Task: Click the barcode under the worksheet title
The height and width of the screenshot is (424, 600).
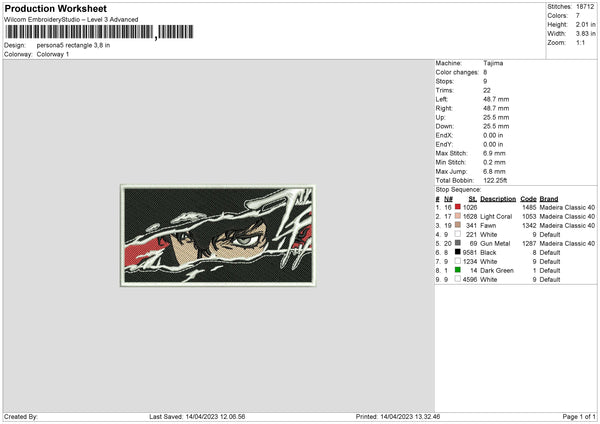Action: pos(99,32)
